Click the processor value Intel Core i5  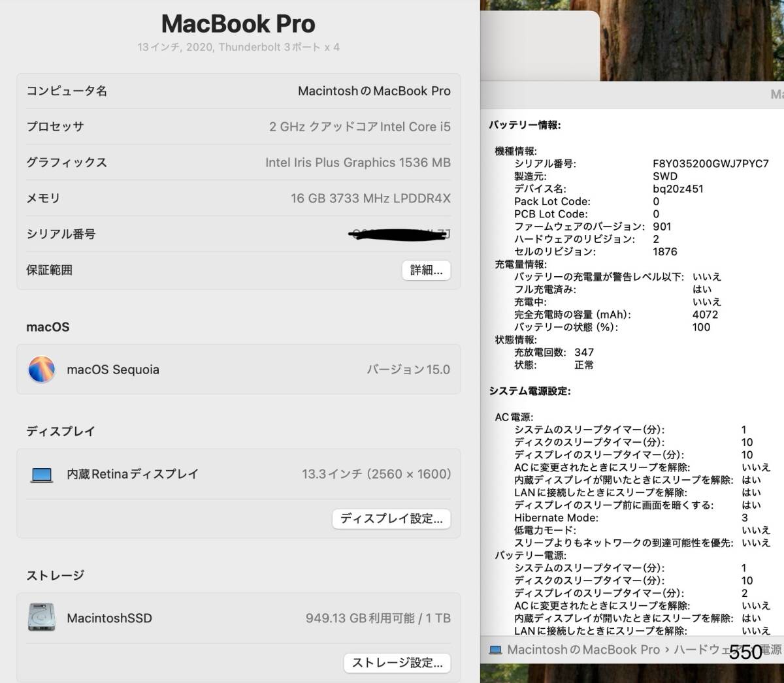(x=359, y=127)
